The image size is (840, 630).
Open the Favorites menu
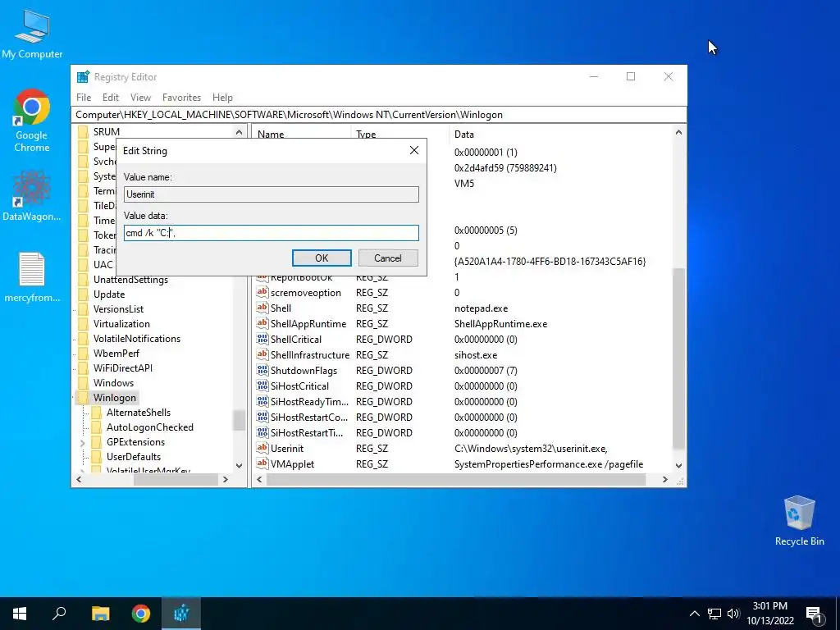[x=181, y=98]
